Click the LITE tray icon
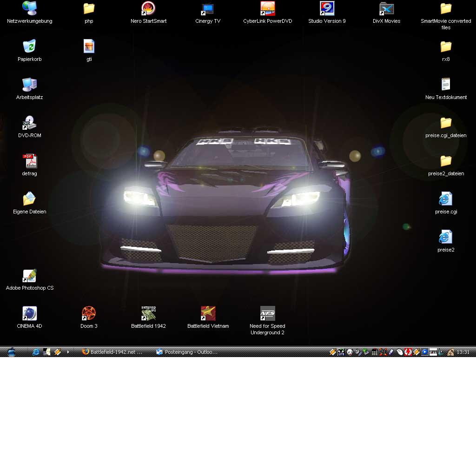The image size is (476, 464). tap(341, 352)
